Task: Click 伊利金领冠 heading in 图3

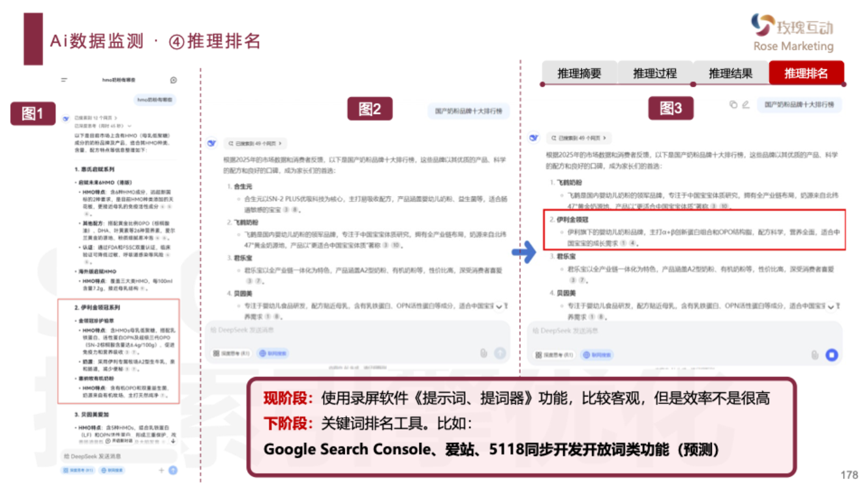Action: tap(572, 219)
